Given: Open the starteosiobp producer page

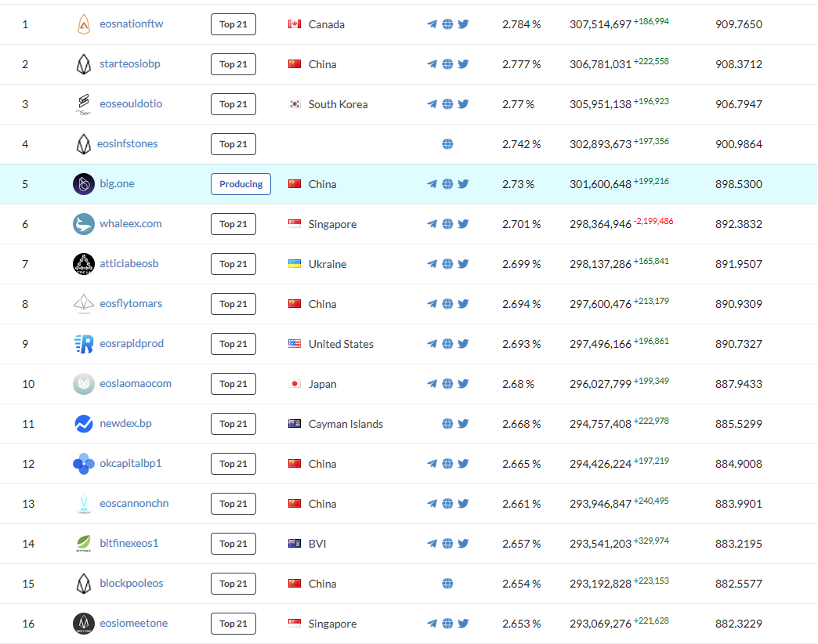Looking at the screenshot, I should (130, 63).
